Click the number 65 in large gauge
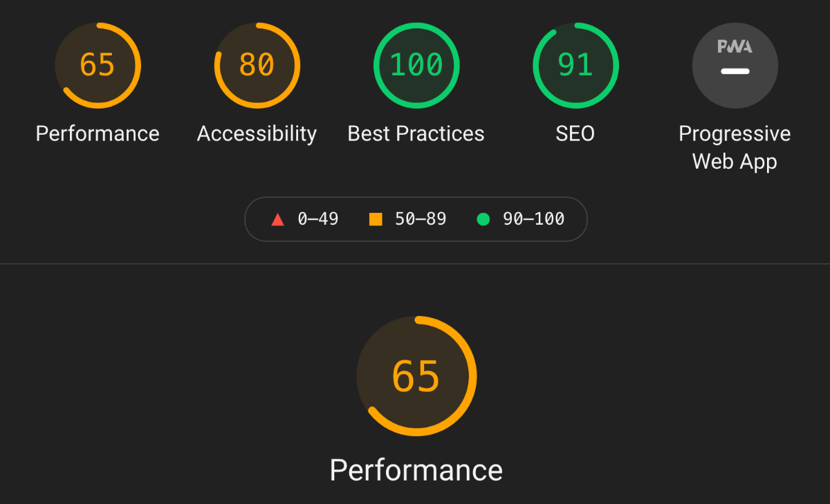This screenshot has width=830, height=504. point(416,377)
